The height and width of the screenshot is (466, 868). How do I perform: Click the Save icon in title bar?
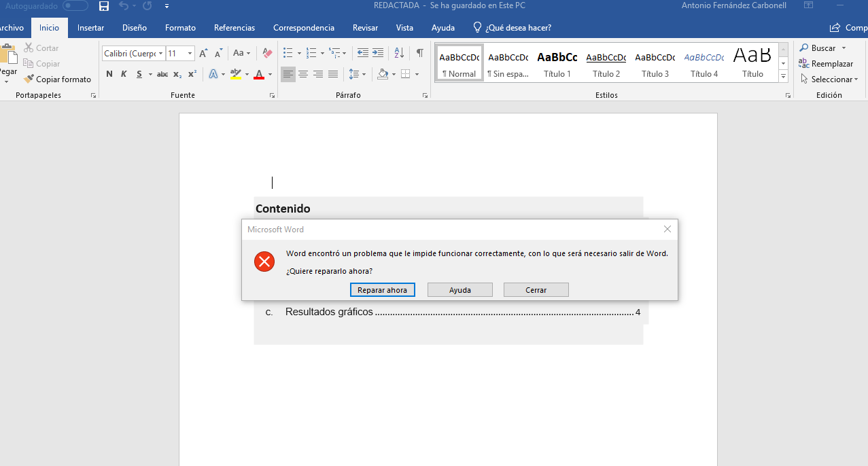tap(104, 6)
